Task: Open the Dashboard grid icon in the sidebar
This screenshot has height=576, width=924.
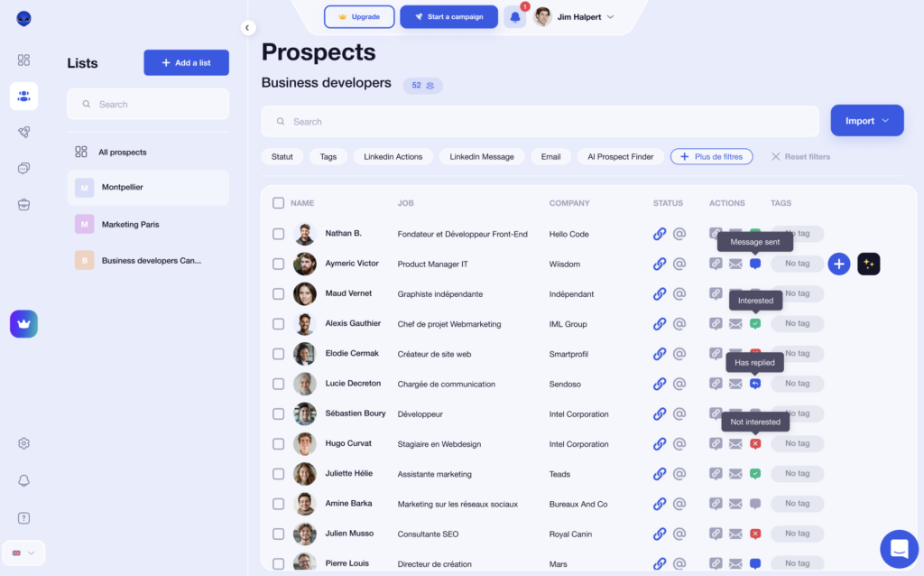Action: pyautogui.click(x=23, y=61)
